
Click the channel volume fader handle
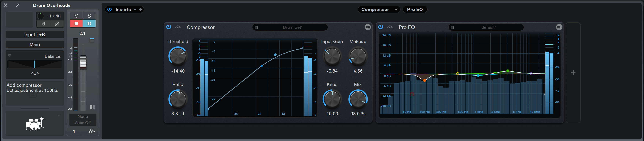point(83,62)
